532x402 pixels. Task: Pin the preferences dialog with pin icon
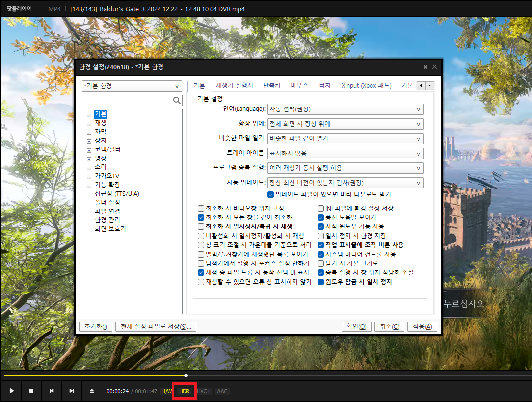(425, 67)
